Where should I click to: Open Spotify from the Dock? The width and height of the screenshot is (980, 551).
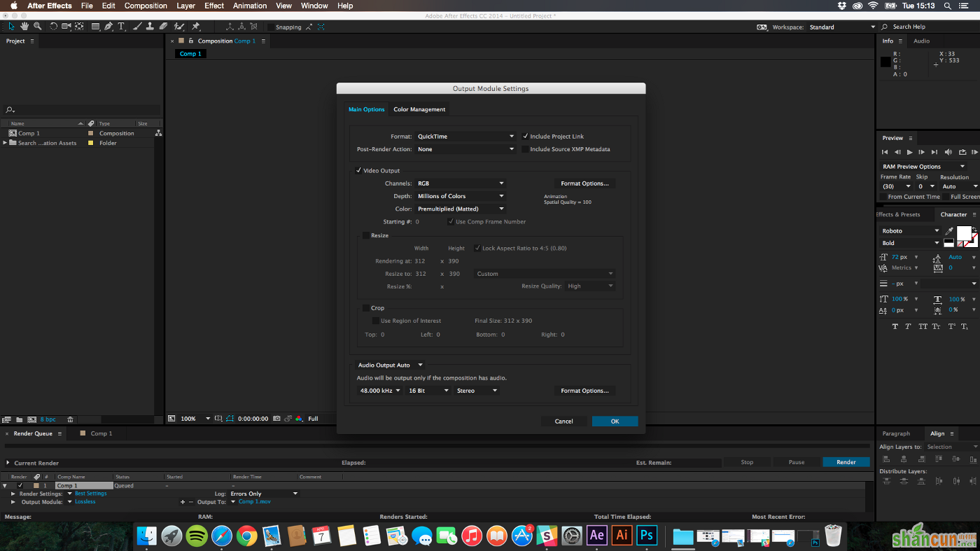[x=197, y=536]
